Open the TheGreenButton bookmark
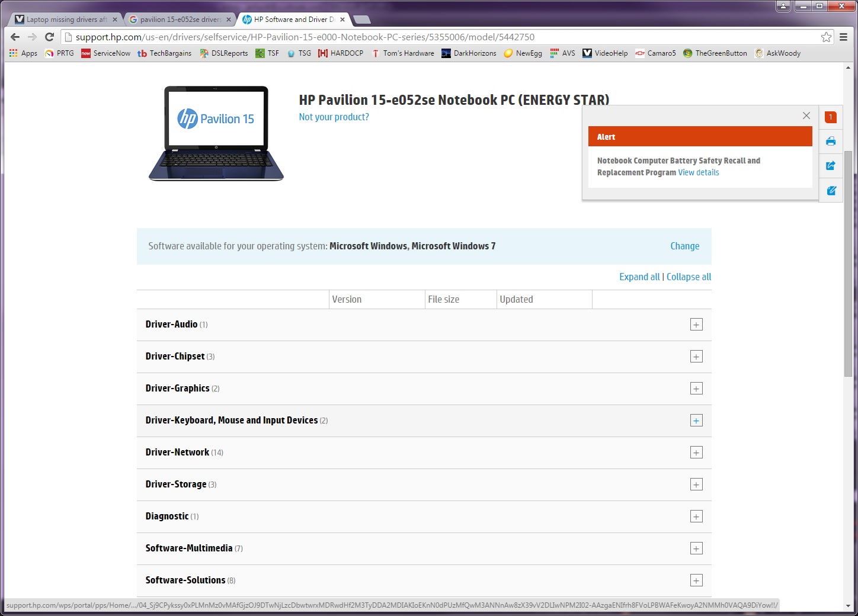The height and width of the screenshot is (616, 858). (715, 53)
